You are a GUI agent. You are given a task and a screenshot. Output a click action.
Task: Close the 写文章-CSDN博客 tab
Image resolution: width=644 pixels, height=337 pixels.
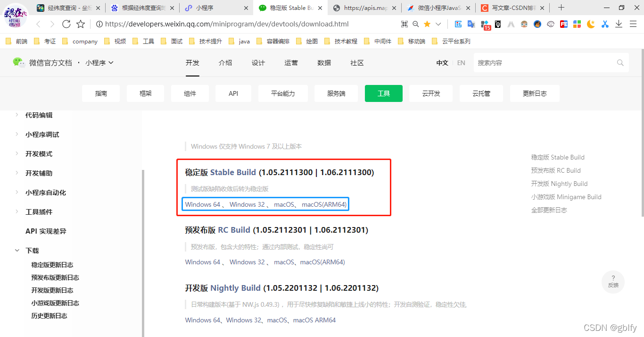542,8
